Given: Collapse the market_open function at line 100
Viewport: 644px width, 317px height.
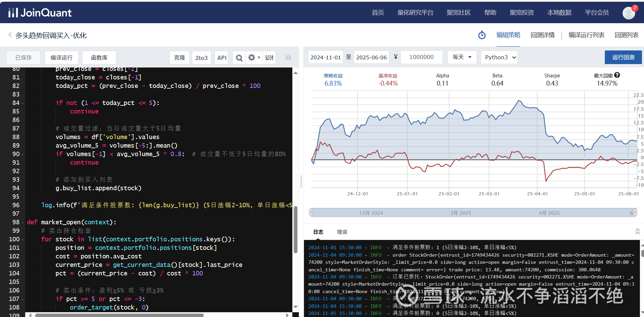Looking at the screenshot, I should point(22,239).
